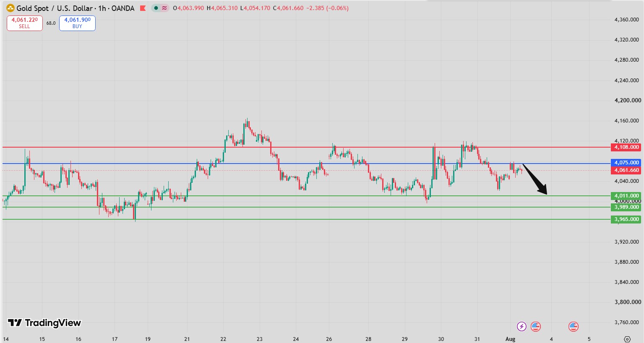Click date 24 on the time axis

(296, 339)
